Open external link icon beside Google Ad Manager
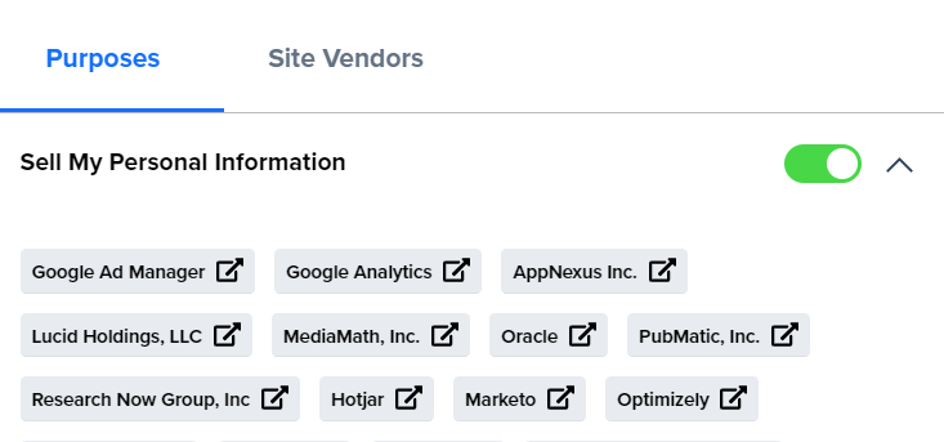Screen dimensions: 944x442 coord(230,271)
